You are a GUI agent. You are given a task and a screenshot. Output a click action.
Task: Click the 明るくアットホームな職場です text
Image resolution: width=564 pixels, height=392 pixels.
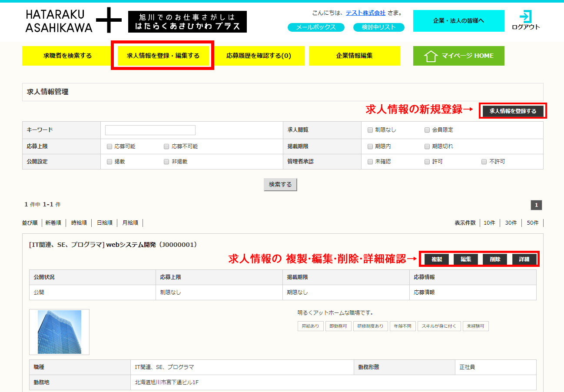tap(335, 313)
